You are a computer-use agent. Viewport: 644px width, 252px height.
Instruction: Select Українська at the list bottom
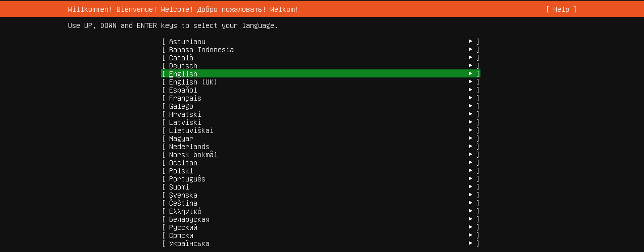point(189,243)
